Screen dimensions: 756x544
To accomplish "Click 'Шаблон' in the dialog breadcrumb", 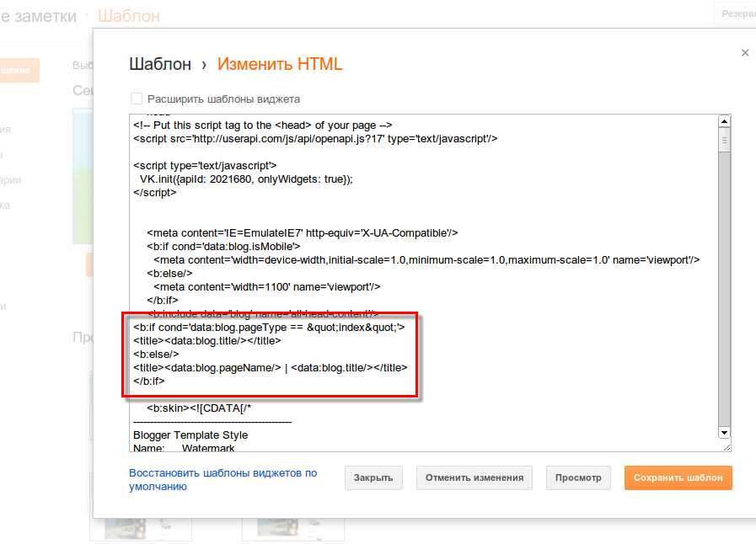I will point(160,64).
